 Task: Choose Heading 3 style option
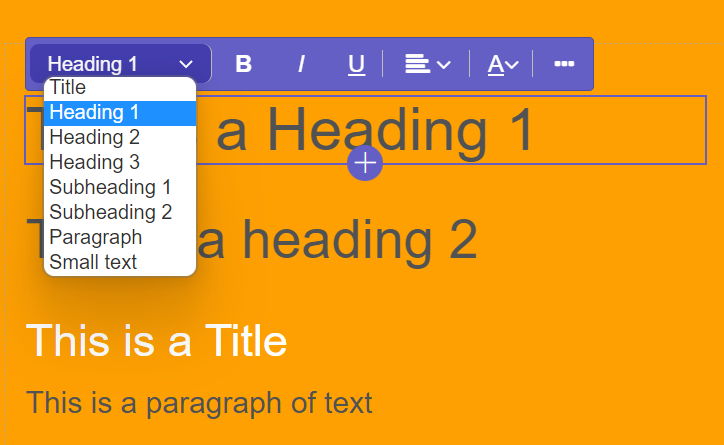click(120, 162)
